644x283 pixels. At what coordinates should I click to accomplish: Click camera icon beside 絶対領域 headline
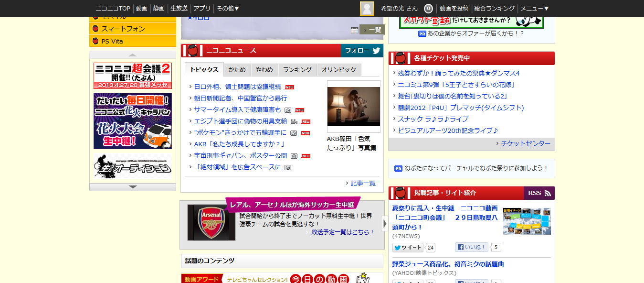point(288,167)
